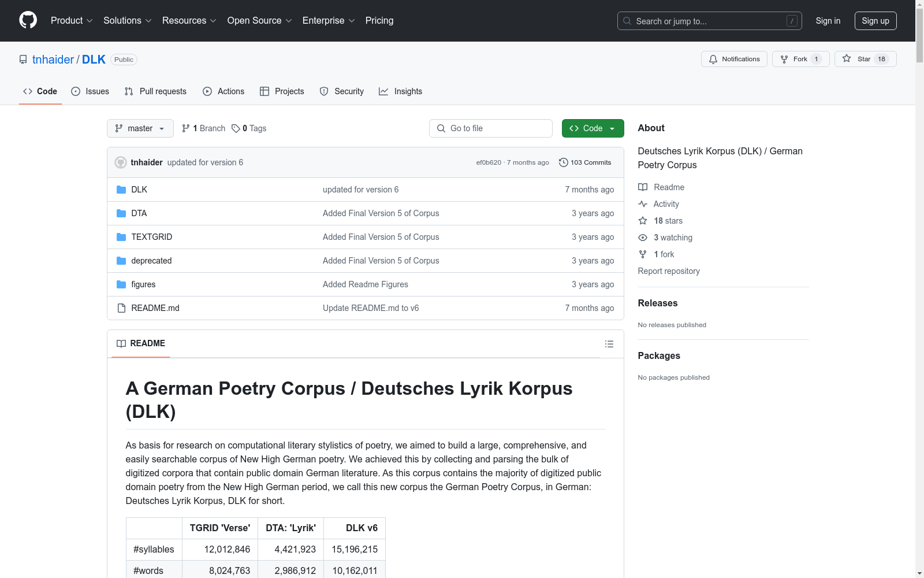Click the branch icon beside 1 Branch
The height and width of the screenshot is (578, 924).
(x=186, y=128)
